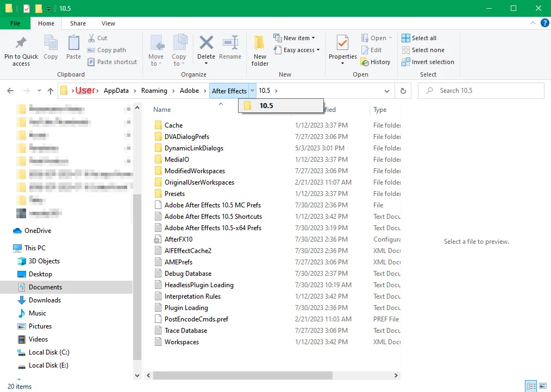551x392 pixels.
Task: Click the Paste ribbon icon
Action: coord(73,43)
